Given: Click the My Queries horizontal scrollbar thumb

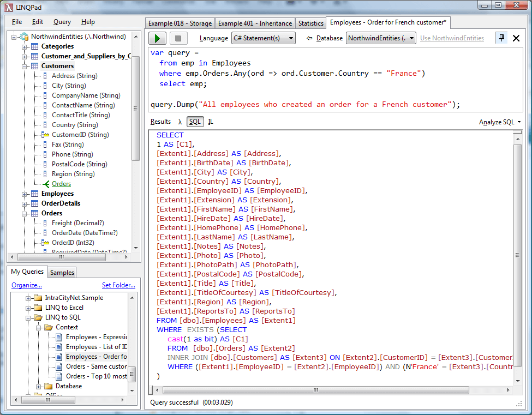Looking at the screenshot, I should [48, 400].
